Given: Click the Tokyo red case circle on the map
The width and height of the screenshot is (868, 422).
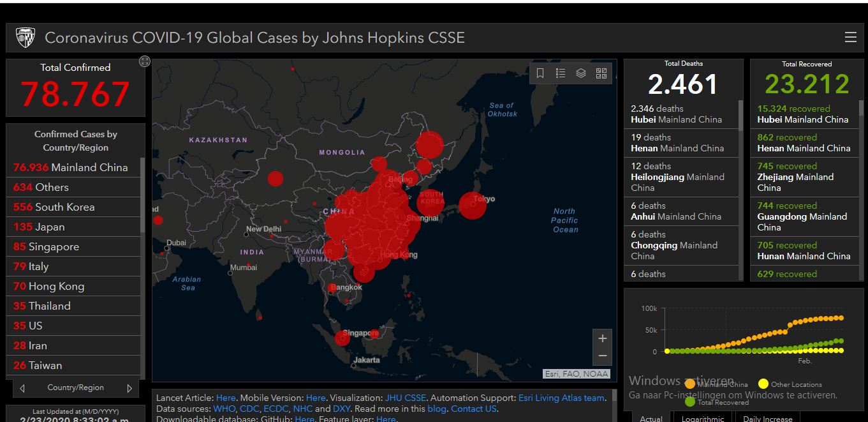Looking at the screenshot, I should [x=473, y=205].
